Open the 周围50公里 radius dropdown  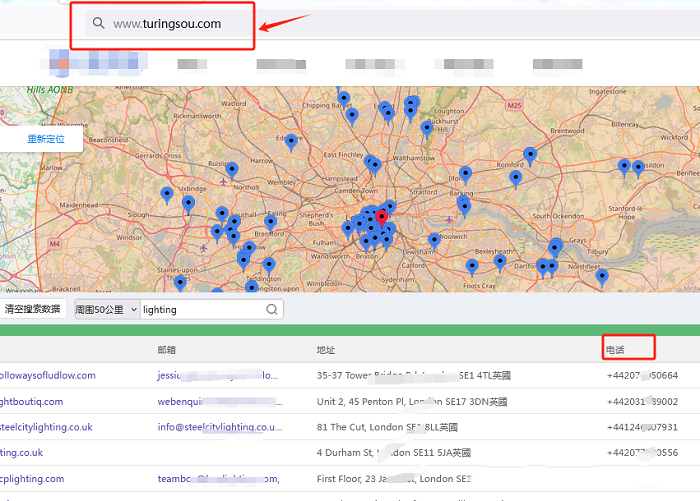tap(107, 310)
